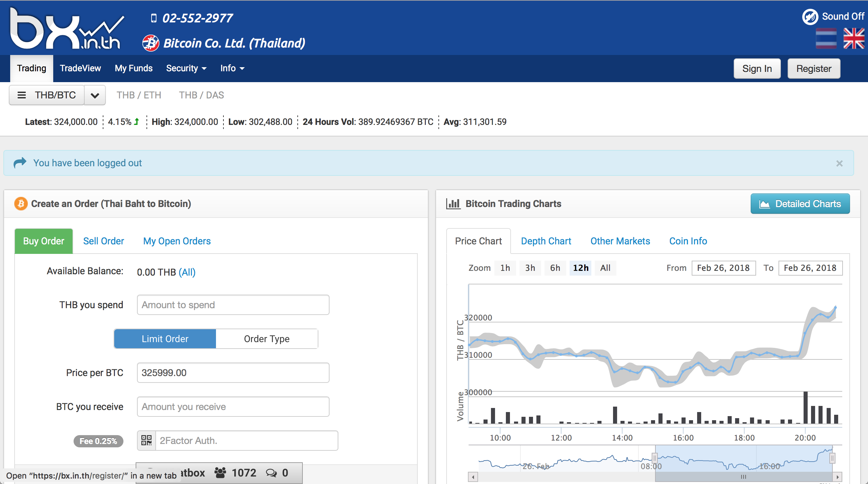The width and height of the screenshot is (868, 484).
Task: Set chart zoom to 6h
Action: [x=555, y=268]
